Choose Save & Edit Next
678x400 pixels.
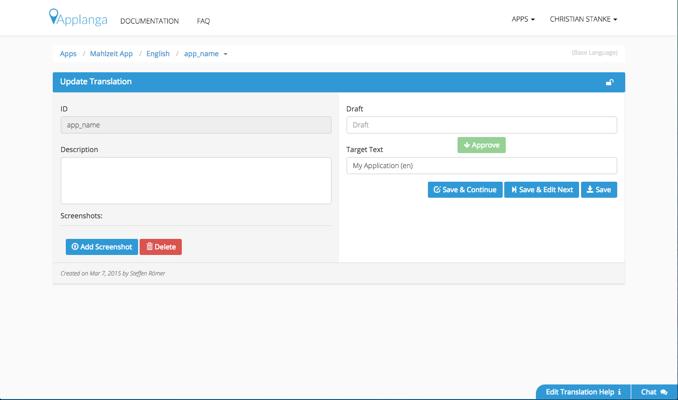point(541,189)
